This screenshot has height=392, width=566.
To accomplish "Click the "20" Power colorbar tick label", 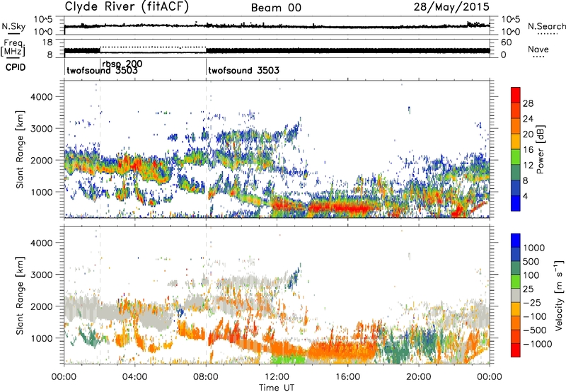I will [x=528, y=134].
